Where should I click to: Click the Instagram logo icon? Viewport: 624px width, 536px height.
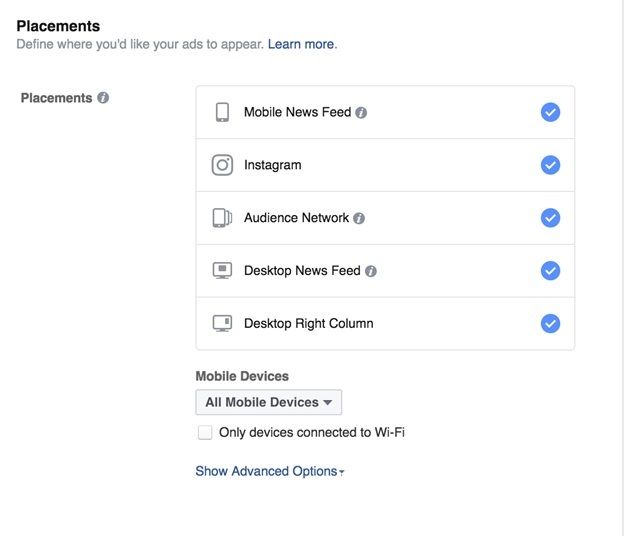[x=222, y=165]
